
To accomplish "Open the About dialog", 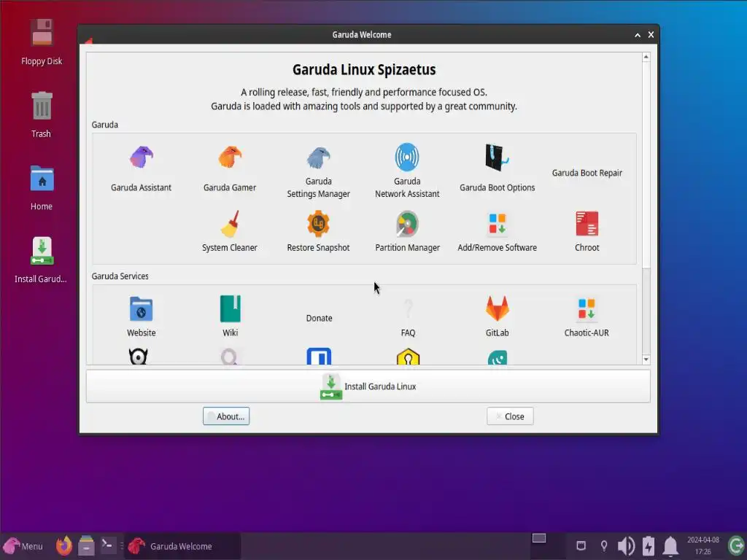I will tap(226, 416).
